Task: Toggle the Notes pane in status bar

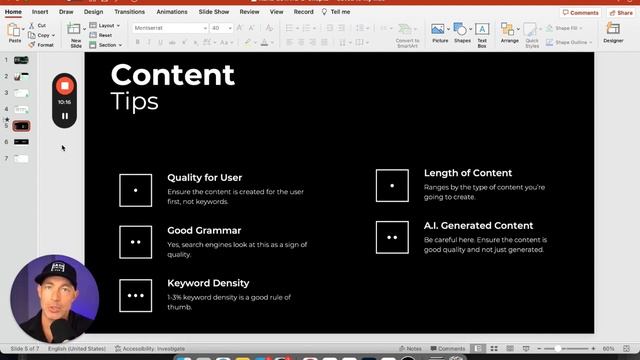Action: pos(410,349)
